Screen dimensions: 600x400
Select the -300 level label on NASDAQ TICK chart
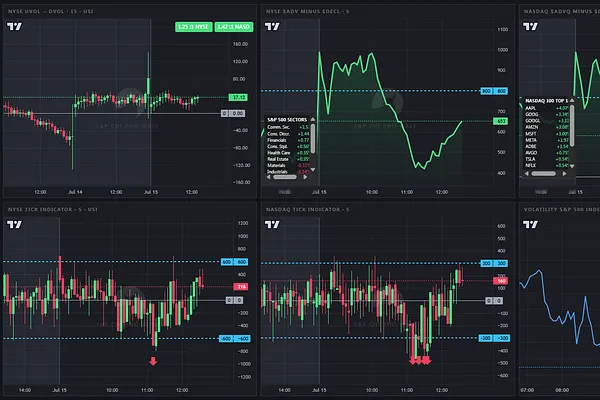pyautogui.click(x=494, y=338)
